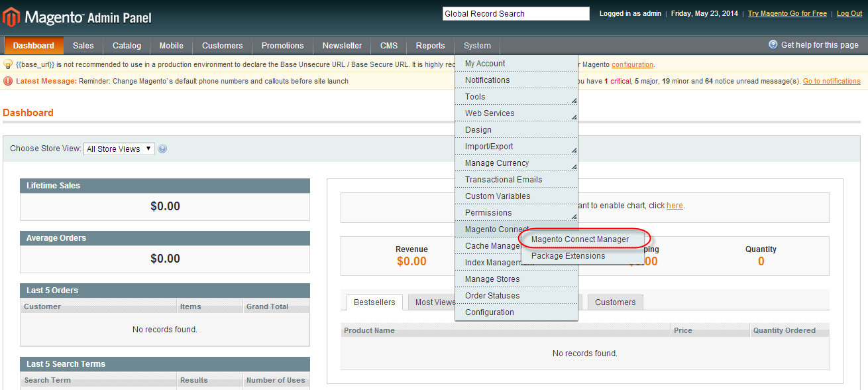868x390 pixels.
Task: Select My Account from System menu
Action: (x=516, y=64)
